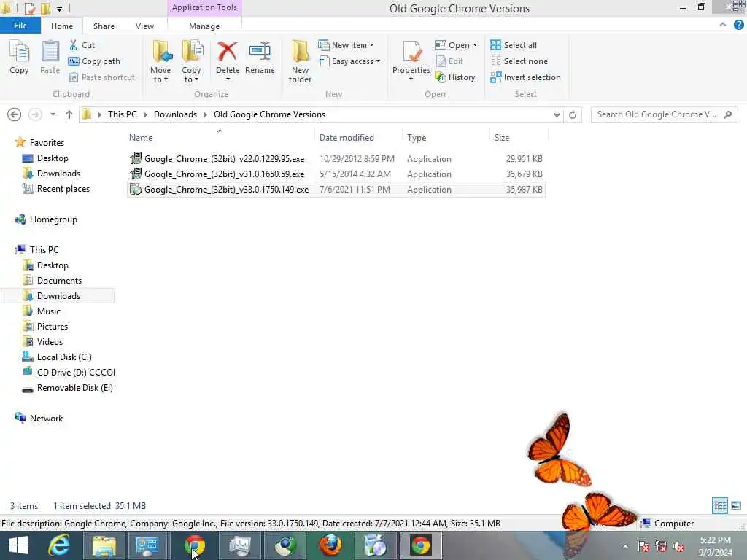The height and width of the screenshot is (560, 747).
Task: Open the File menu tab
Action: coord(20,26)
